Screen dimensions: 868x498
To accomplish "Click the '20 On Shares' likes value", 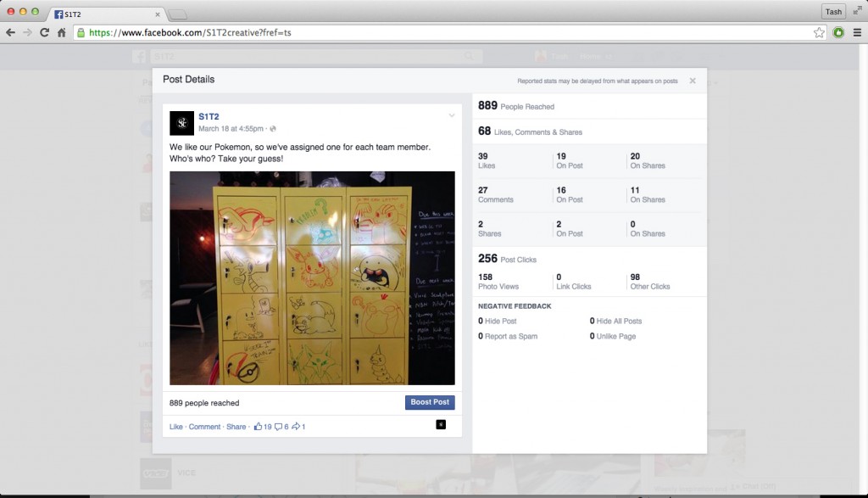I will point(648,160).
